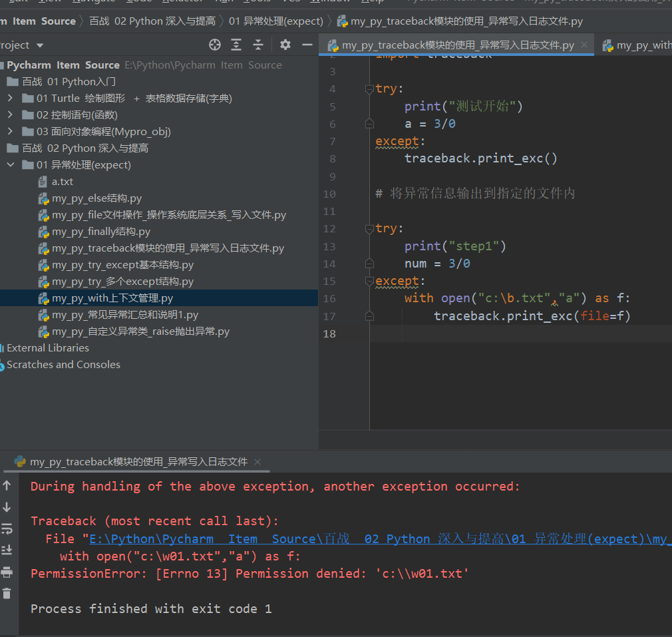The height and width of the screenshot is (637, 672).
Task: Select my_py_traceback模块的使用 file in the tree
Action: tap(168, 248)
